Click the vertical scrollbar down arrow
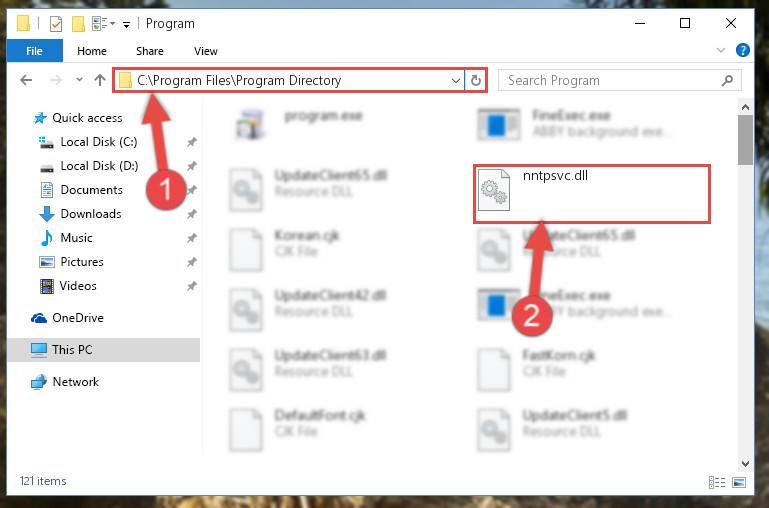Screen dimensions: 769x508 click(x=745, y=463)
